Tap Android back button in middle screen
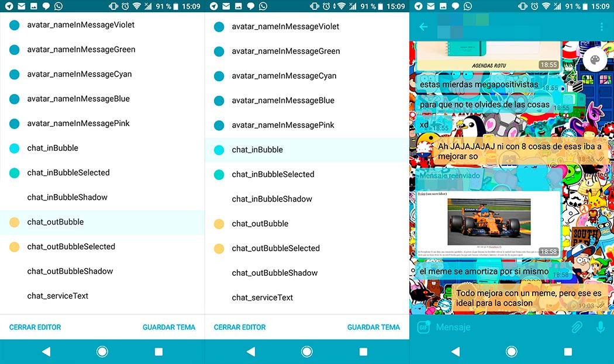Screen dimensions: 614x364 [x=251, y=352]
